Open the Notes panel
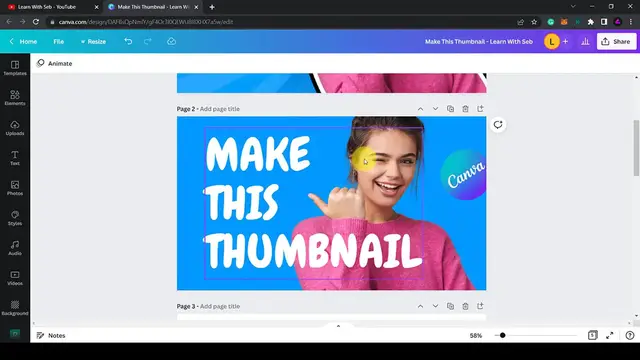Image resolution: width=640 pixels, height=360 pixels. point(51,335)
